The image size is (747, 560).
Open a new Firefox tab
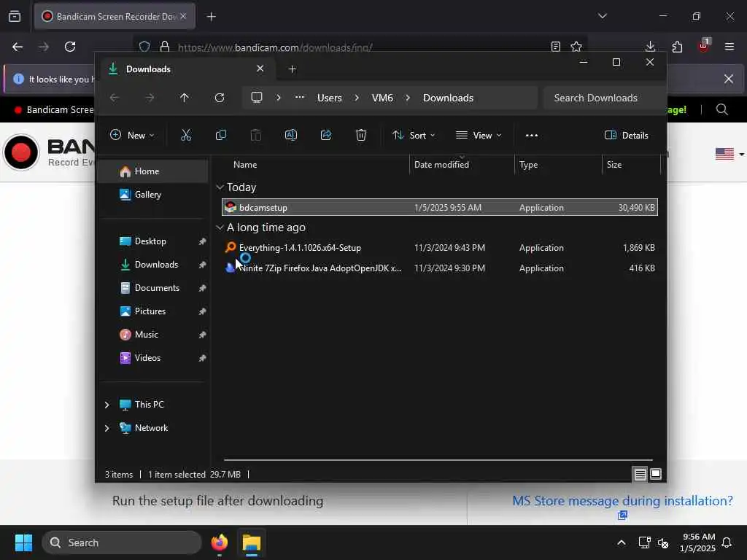pos(211,17)
